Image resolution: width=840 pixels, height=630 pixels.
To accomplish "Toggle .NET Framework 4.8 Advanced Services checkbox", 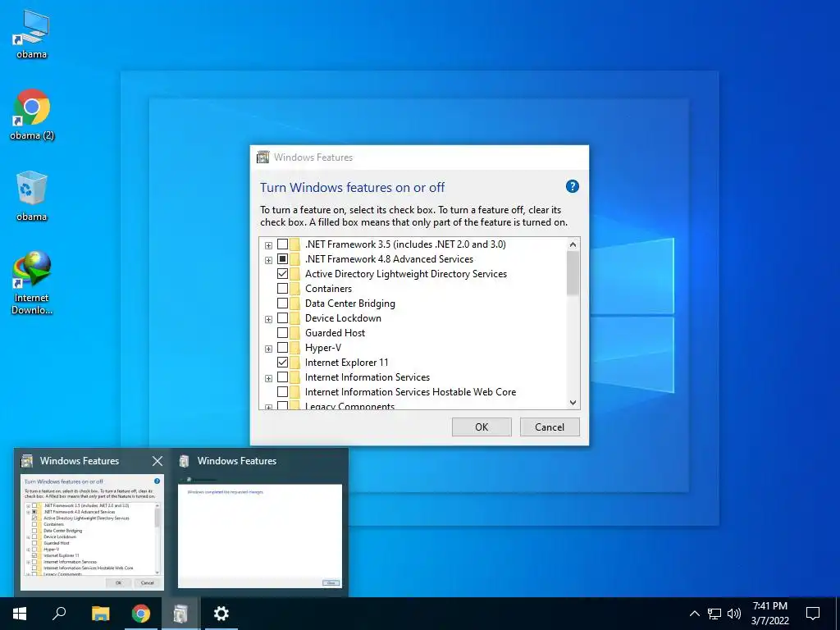I will click(282, 258).
